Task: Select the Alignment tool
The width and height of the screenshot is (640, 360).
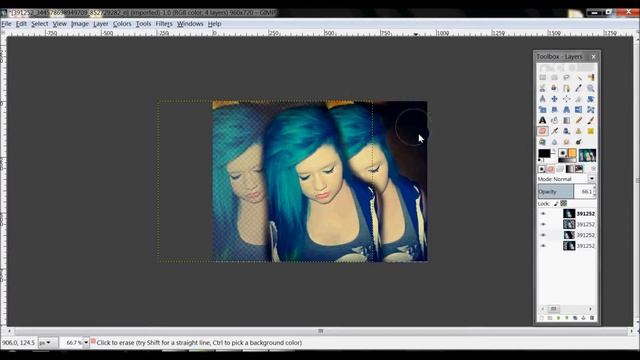Action: tap(567, 99)
